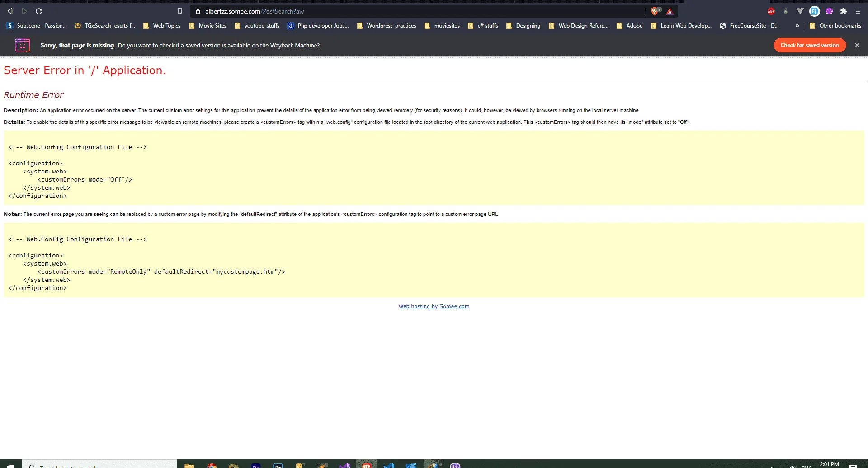Click the blue FI extension icon
The width and height of the screenshot is (868, 468).
(x=815, y=11)
